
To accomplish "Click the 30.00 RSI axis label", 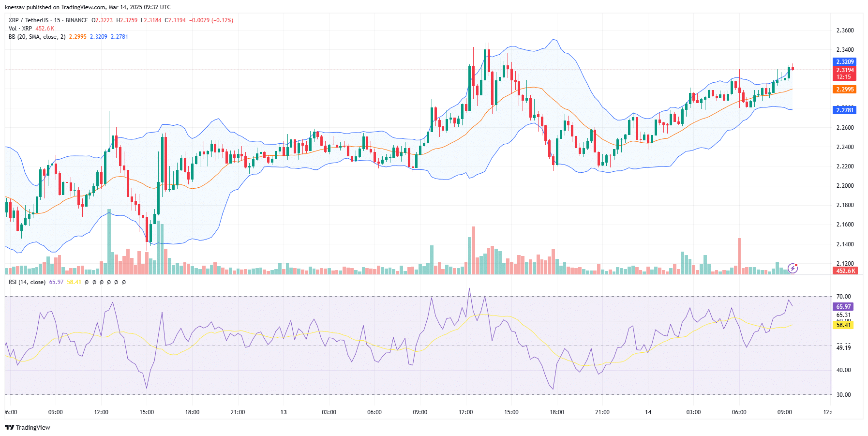I will coord(843,395).
